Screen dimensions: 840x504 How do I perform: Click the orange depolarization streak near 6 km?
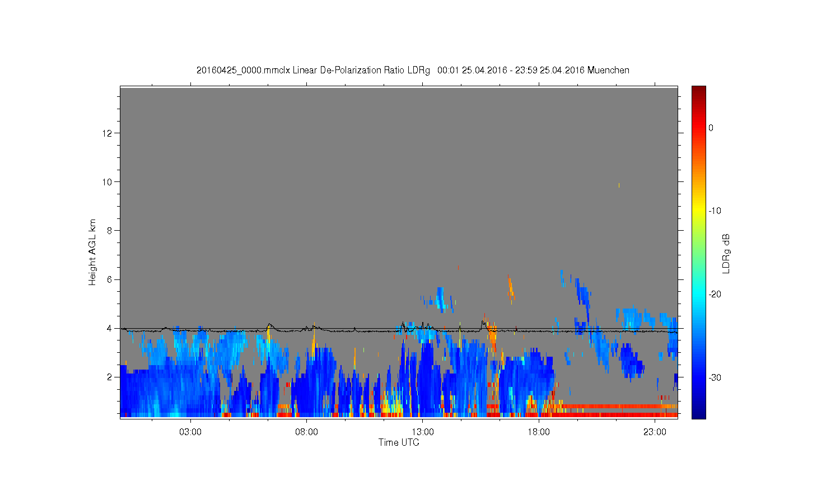click(510, 288)
